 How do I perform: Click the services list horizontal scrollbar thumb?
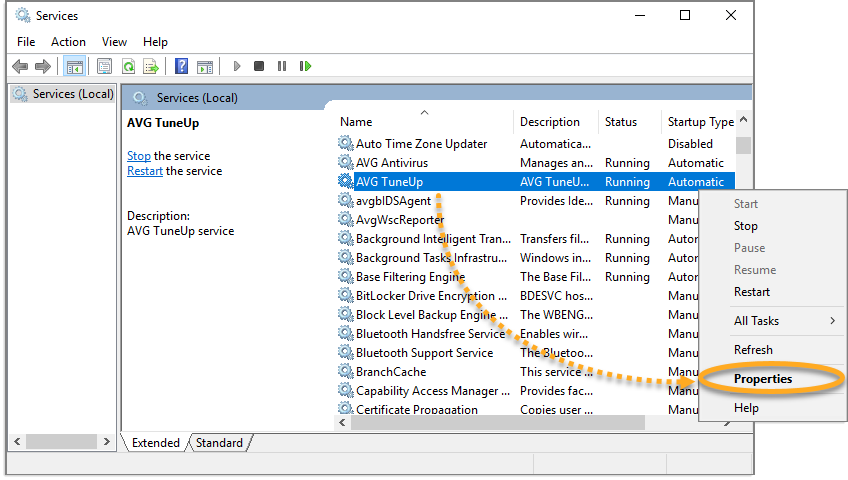498,423
